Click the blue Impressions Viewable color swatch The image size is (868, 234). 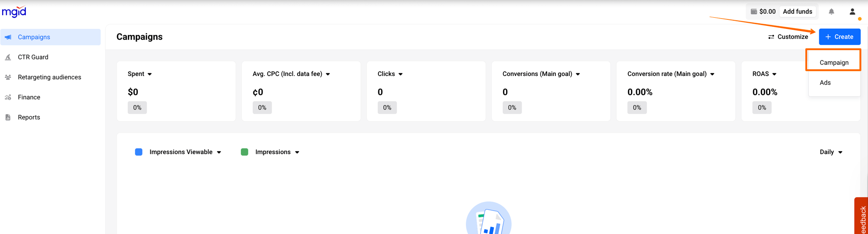(139, 152)
